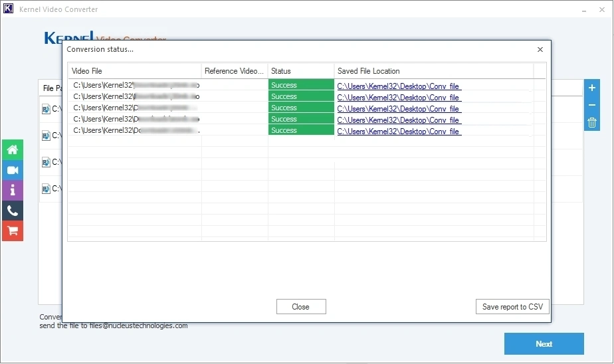This screenshot has height=364, width=614.
Task: Close the Kernel Video Converter main window
Action: point(602,10)
